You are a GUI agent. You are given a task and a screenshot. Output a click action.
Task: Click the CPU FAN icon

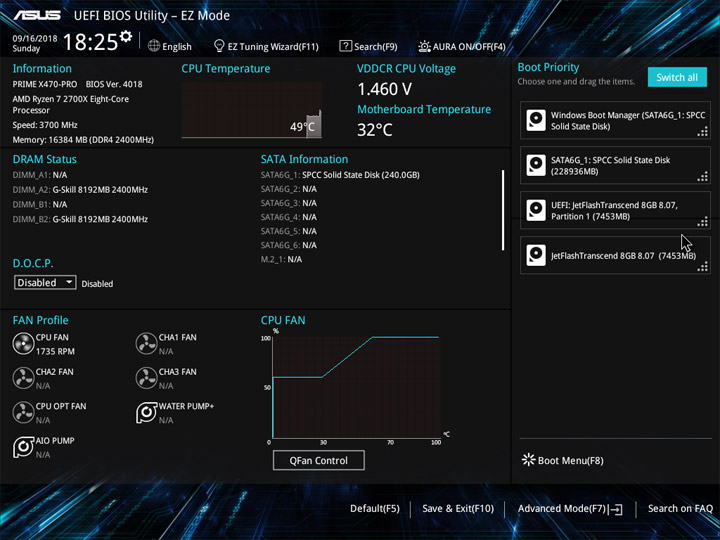23,344
